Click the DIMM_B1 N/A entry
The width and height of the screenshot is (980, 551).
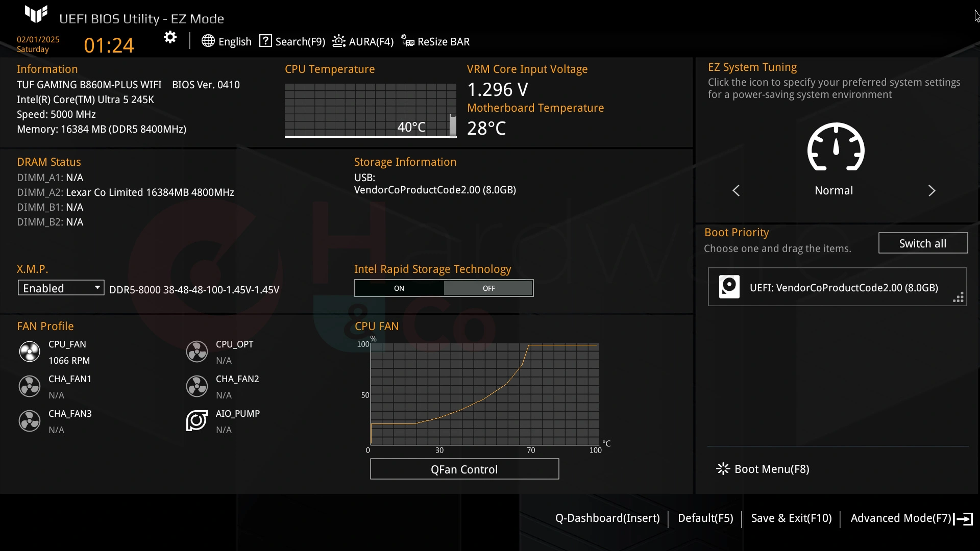coord(50,207)
